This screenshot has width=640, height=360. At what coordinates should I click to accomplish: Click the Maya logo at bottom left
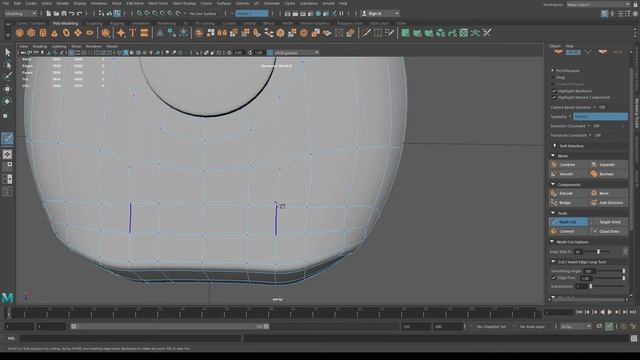(7, 298)
